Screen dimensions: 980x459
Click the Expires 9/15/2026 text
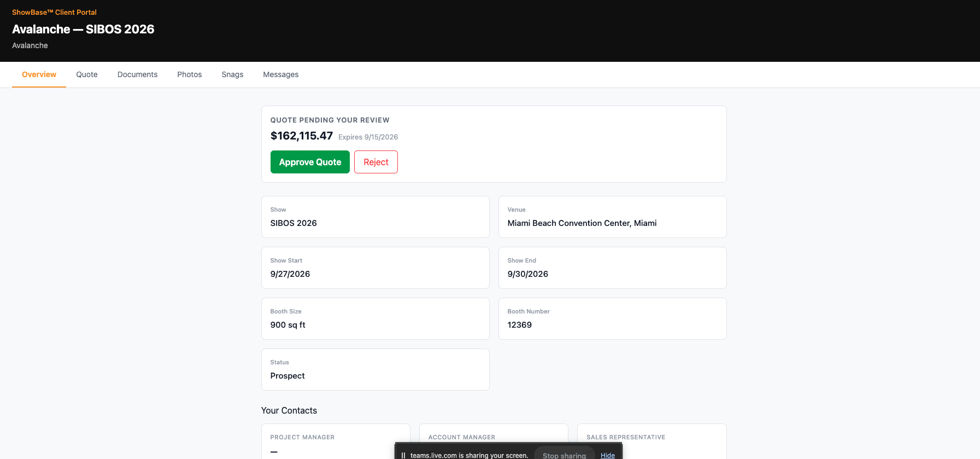click(368, 137)
